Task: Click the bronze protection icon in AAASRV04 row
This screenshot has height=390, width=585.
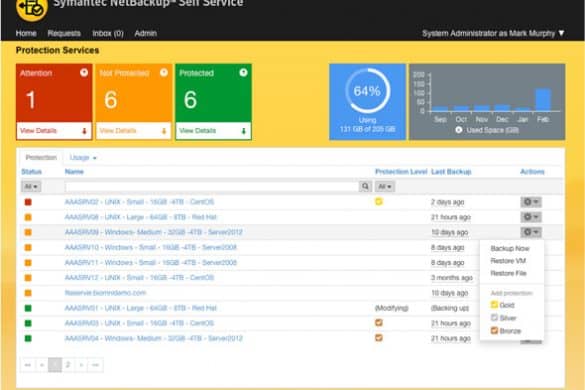Action: (x=379, y=338)
